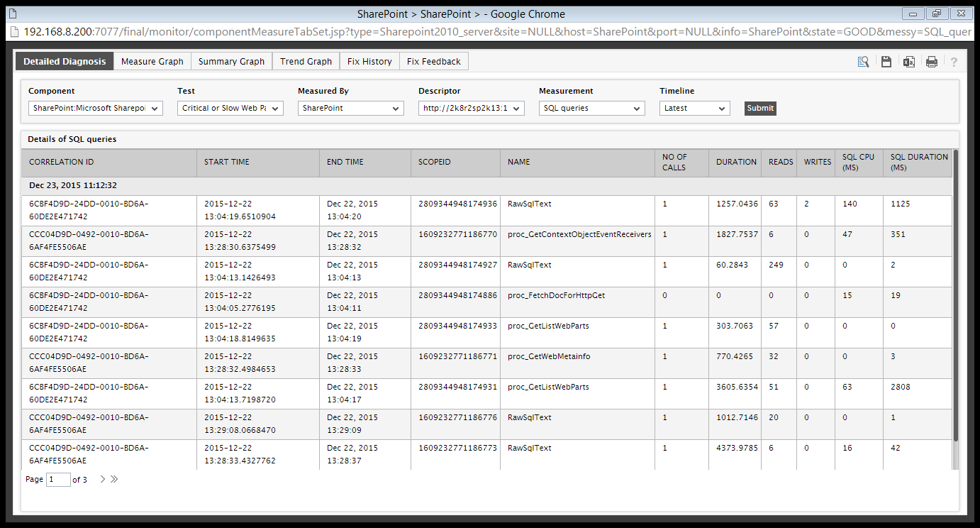This screenshot has width=980, height=528.
Task: Open the Timeline dropdown set to Latest
Action: pyautogui.click(x=695, y=108)
